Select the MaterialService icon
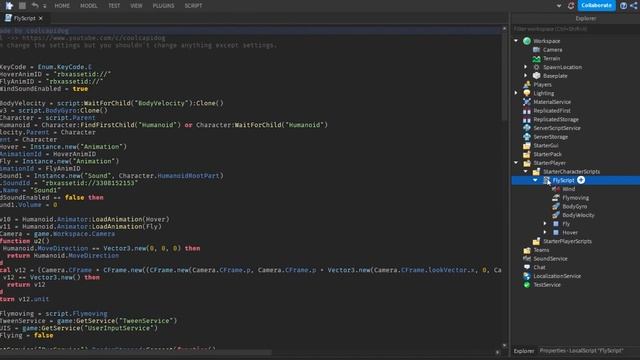 [x=527, y=102]
